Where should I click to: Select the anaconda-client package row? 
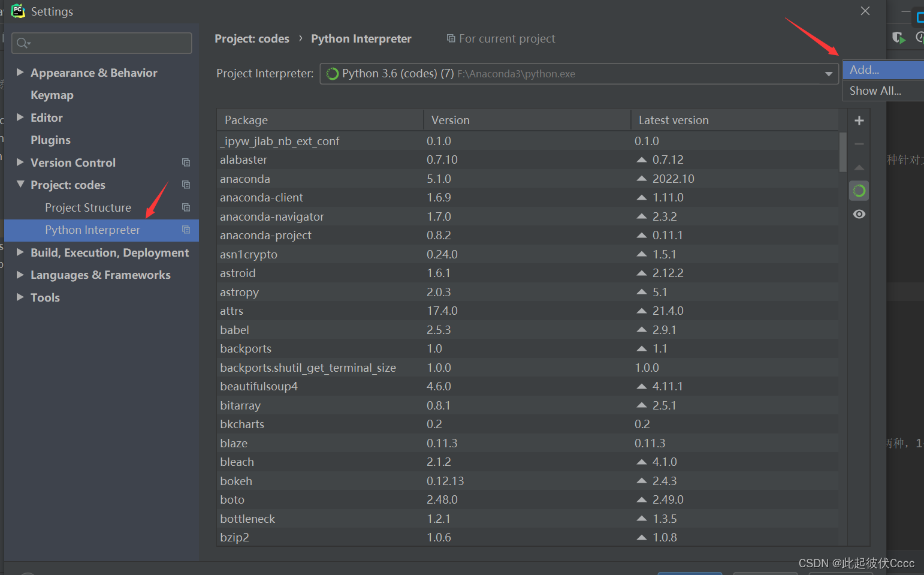click(527, 197)
